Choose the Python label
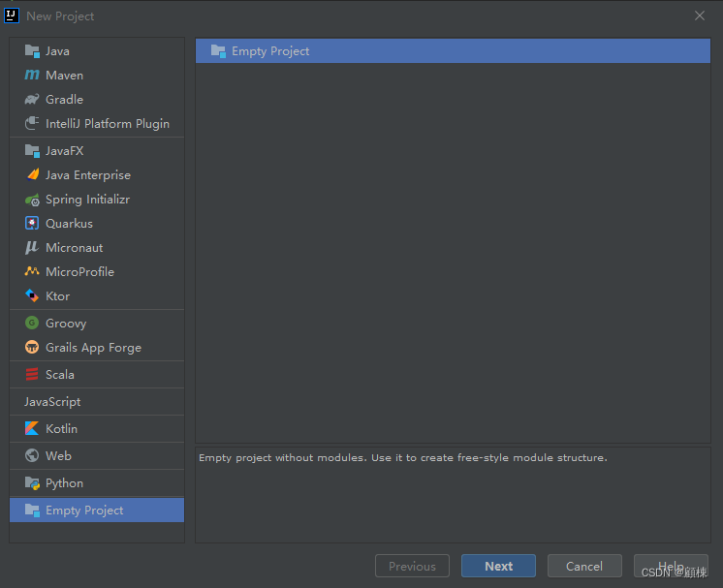The image size is (723, 588). pyautogui.click(x=65, y=483)
